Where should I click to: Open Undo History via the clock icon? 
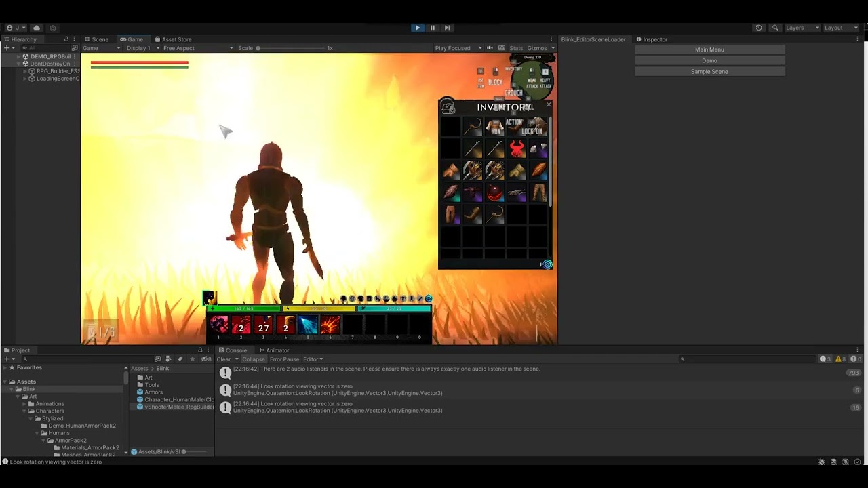click(759, 28)
